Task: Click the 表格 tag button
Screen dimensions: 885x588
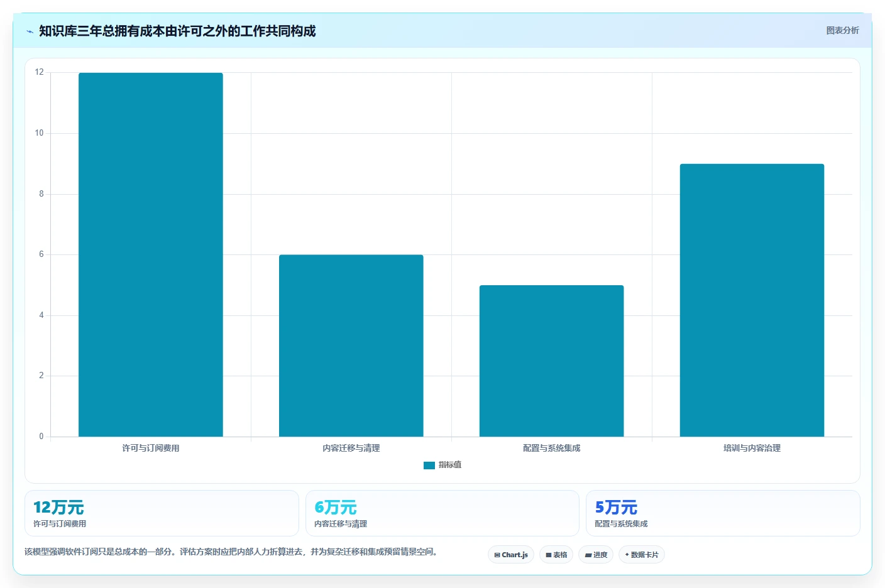Action: click(556, 555)
